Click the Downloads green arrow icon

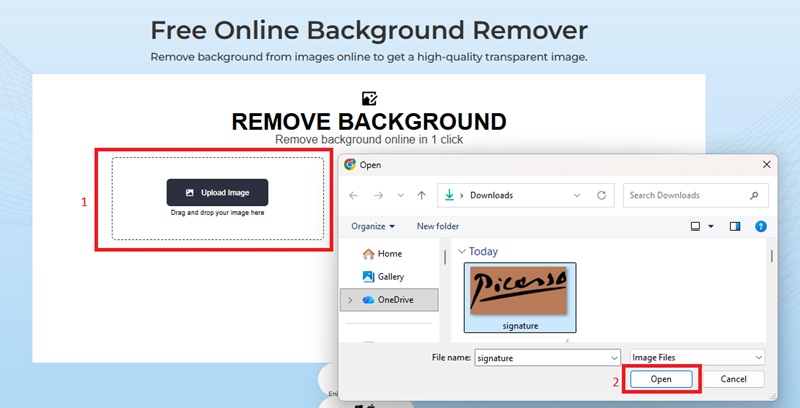pos(449,195)
